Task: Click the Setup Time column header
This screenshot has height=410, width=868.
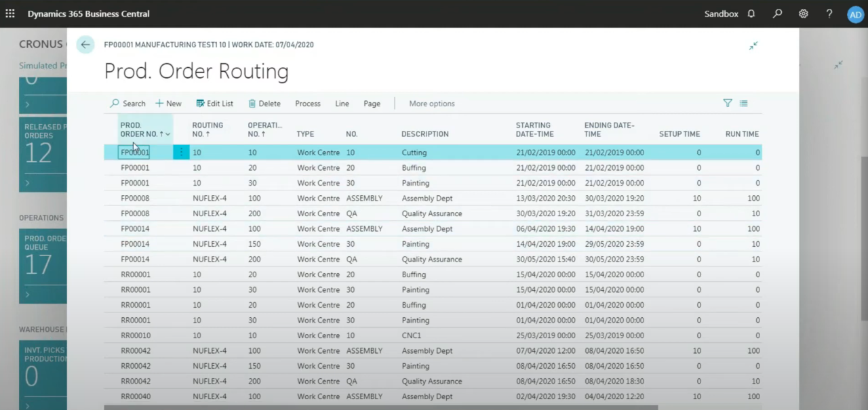Action: 679,134
